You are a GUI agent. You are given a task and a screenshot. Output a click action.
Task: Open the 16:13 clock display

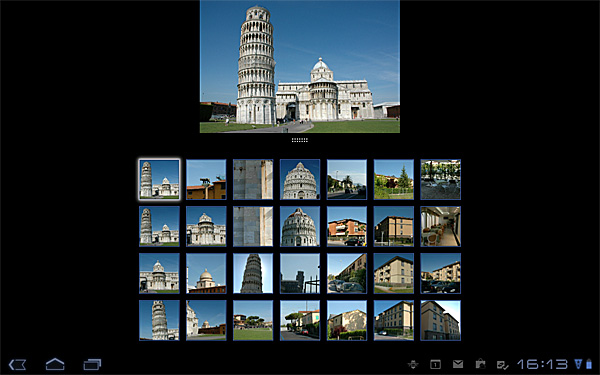point(542,364)
